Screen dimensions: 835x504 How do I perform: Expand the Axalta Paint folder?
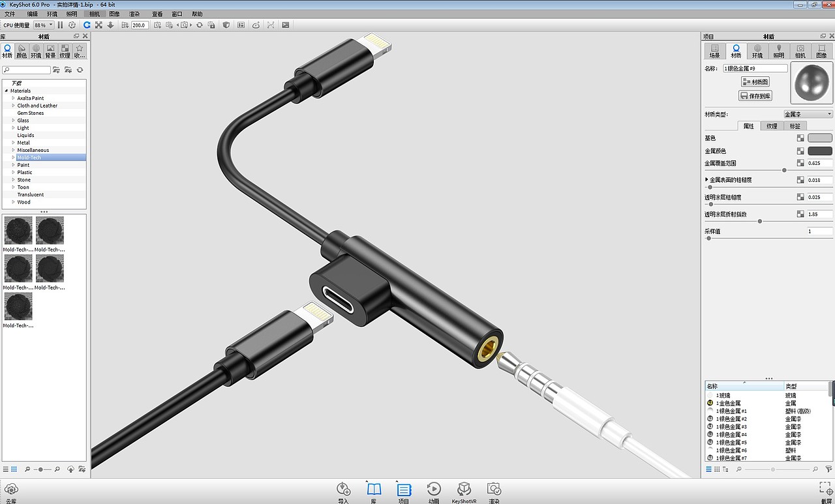(13, 98)
